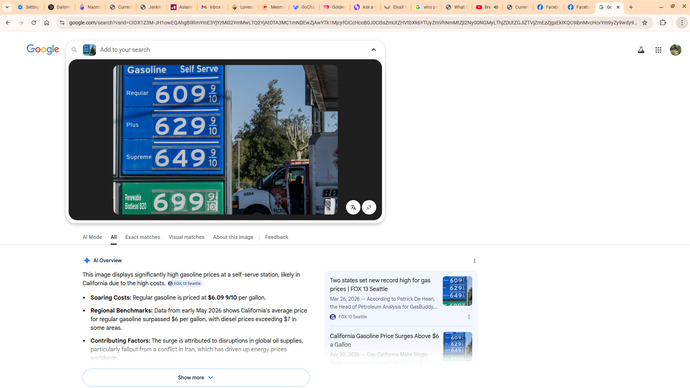Click the FOX 13 Seattle source label
Image resolution: width=690 pixels, height=388 pixels.
pyautogui.click(x=352, y=317)
